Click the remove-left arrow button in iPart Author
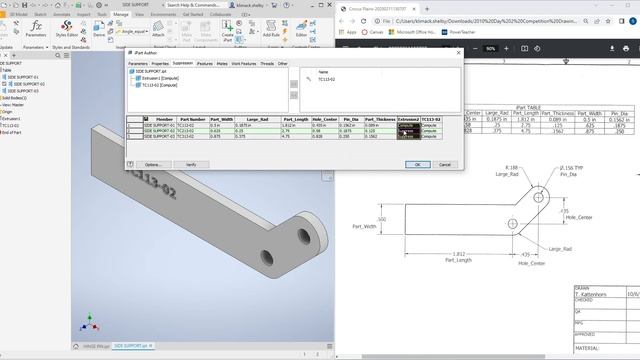This screenshot has width=640, height=360. point(294,95)
